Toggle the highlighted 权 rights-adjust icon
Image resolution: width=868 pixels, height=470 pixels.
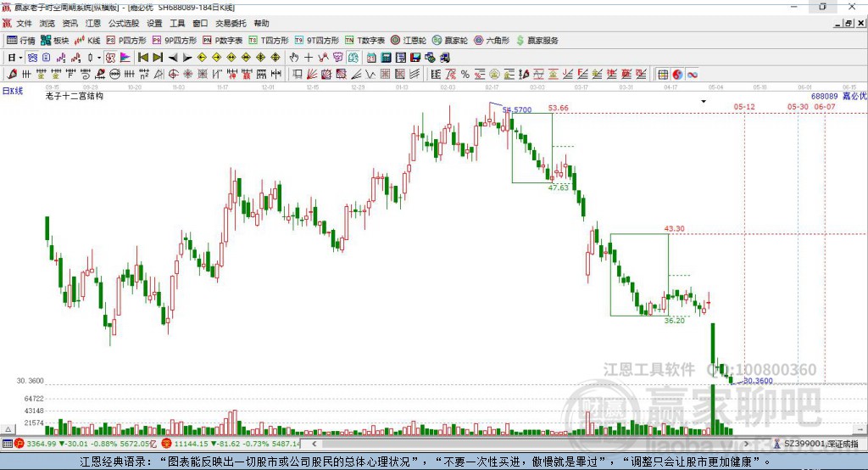point(110,57)
